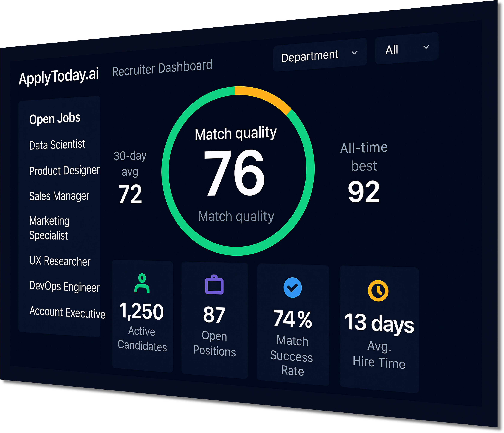Open the Department dropdown chevron

(x=355, y=53)
